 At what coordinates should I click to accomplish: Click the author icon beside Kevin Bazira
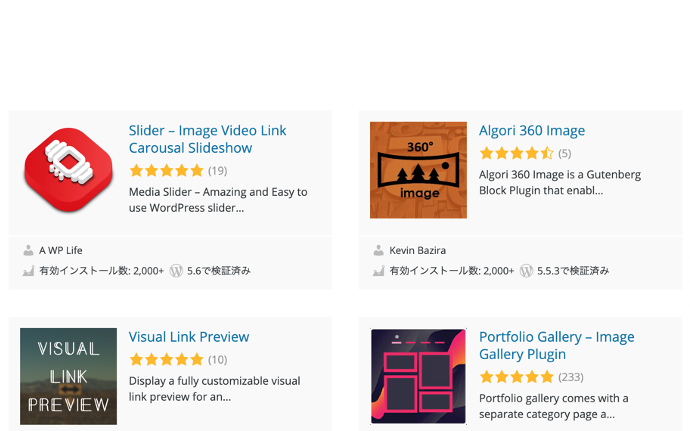coord(378,250)
